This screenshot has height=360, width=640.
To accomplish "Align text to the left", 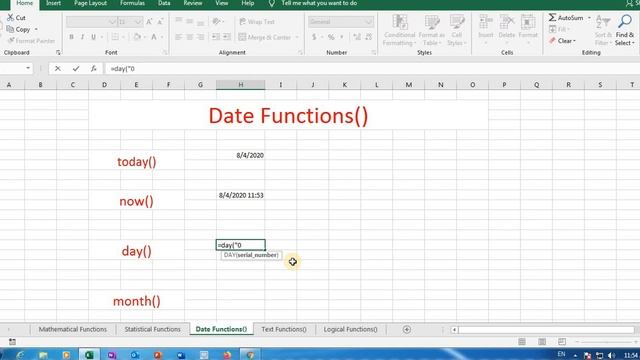I will pyautogui.click(x=178, y=37).
